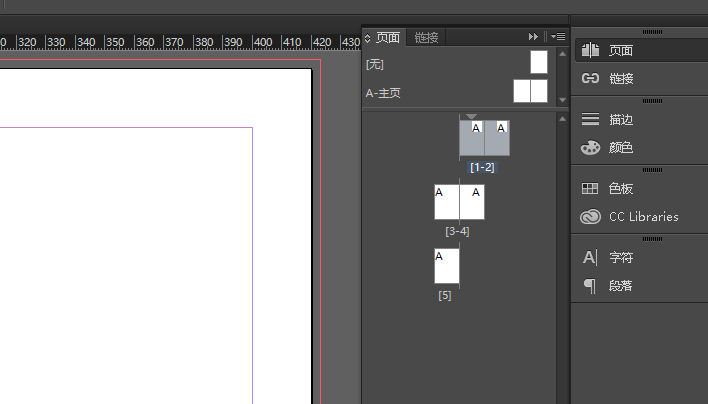This screenshot has height=404, width=708.
Task: Collapse panel with double-arrow icon
Action: 533,37
